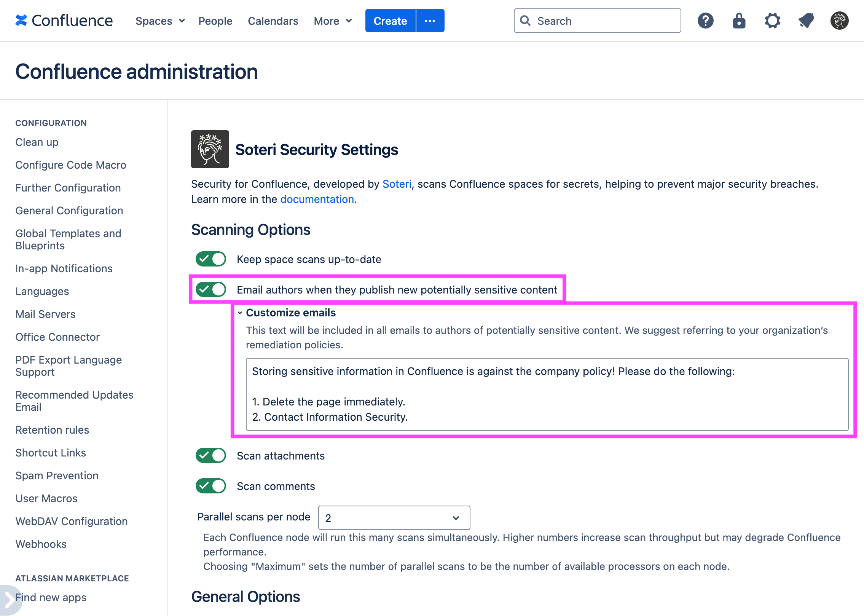The image size is (864, 616).
Task: Click the Confluence logo to go home
Action: tap(64, 21)
